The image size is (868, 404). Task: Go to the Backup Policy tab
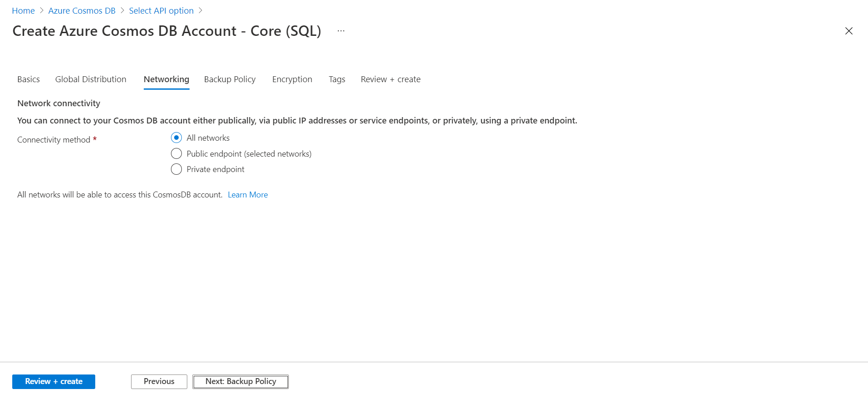coord(230,79)
